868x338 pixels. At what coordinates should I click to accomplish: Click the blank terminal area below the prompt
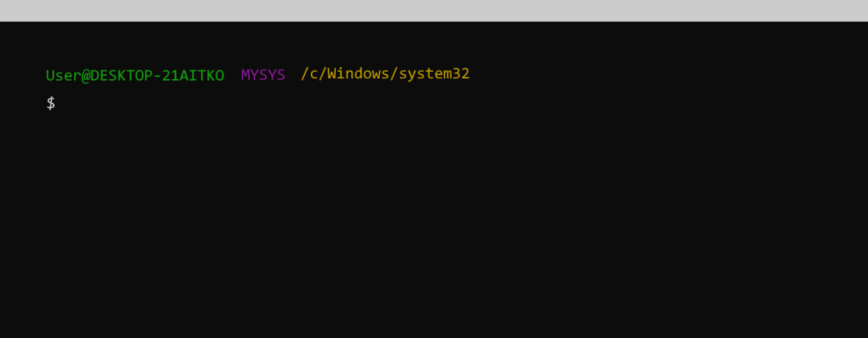point(433,224)
